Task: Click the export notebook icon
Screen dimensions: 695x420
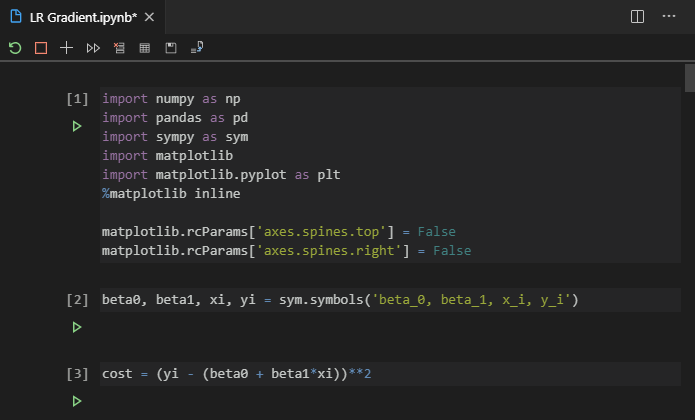Action: 197,47
